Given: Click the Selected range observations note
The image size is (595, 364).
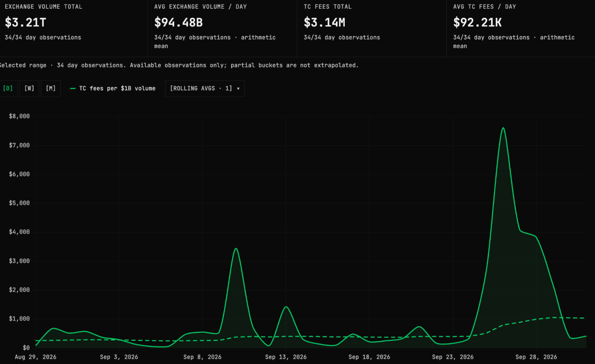Looking at the screenshot, I should pos(179,65).
